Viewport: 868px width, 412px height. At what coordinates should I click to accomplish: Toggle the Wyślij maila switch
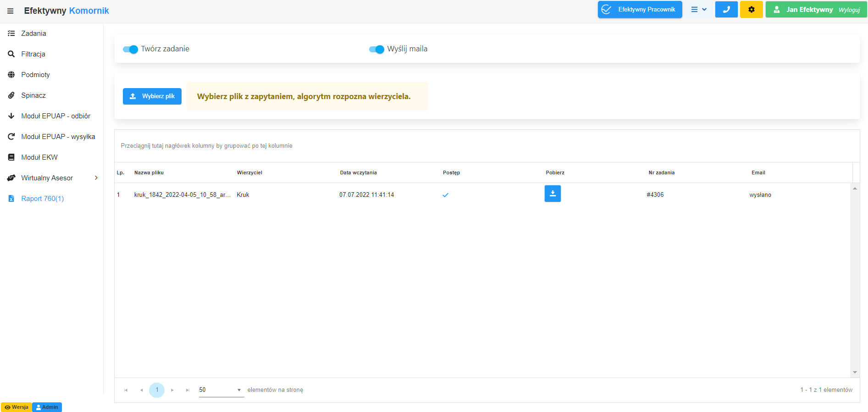point(376,49)
